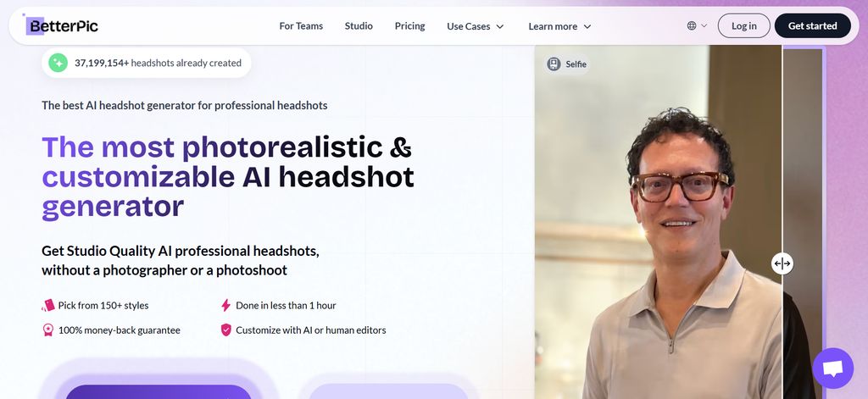The width and height of the screenshot is (868, 399).
Task: Open the globe language selector
Action: (x=697, y=25)
